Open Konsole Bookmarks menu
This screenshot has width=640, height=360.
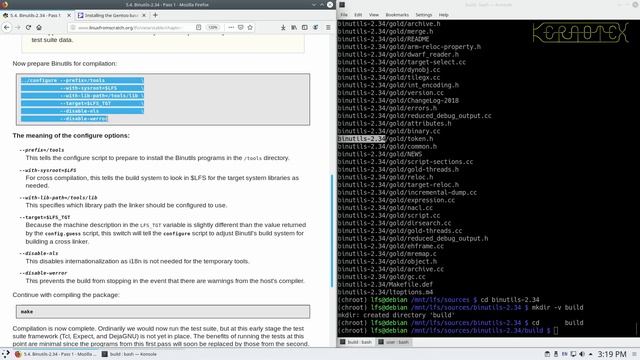397,15
